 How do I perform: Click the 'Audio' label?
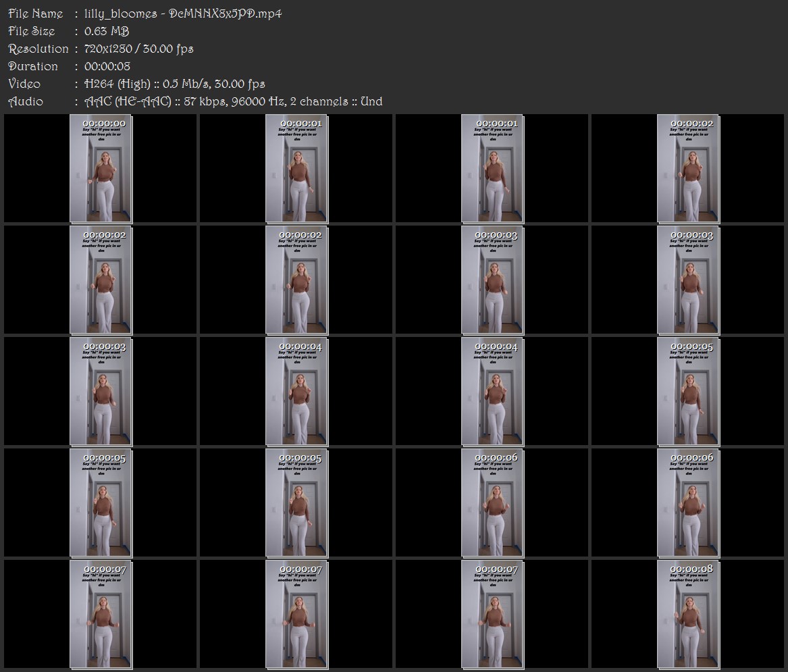(x=26, y=101)
